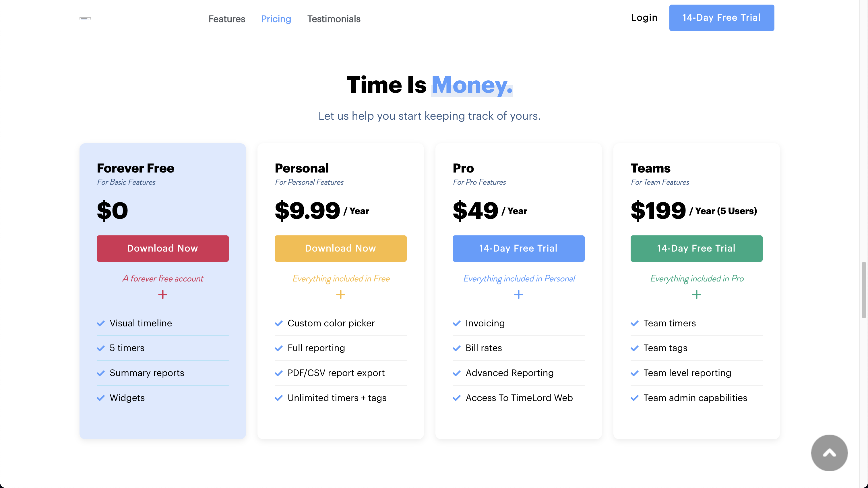The width and height of the screenshot is (868, 488).
Task: Click the scroll-to-top arrow icon
Action: coord(829,453)
